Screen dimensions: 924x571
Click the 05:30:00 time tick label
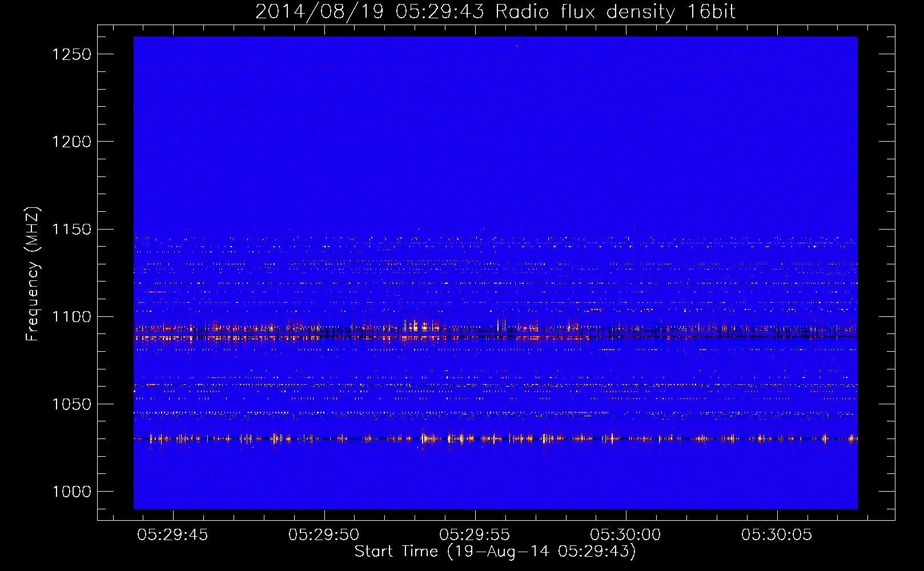[x=625, y=535]
